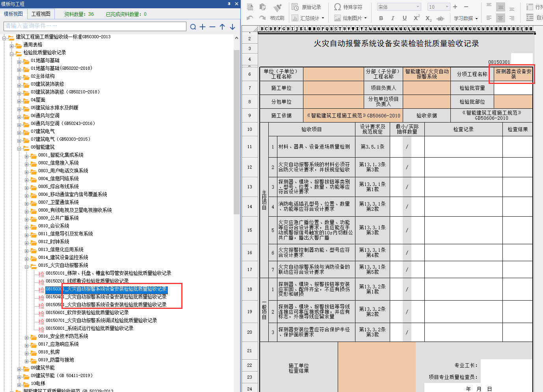Collapse the 检验批质量验收记录 tree node
The height and width of the screenshot is (392, 543).
click(x=12, y=54)
